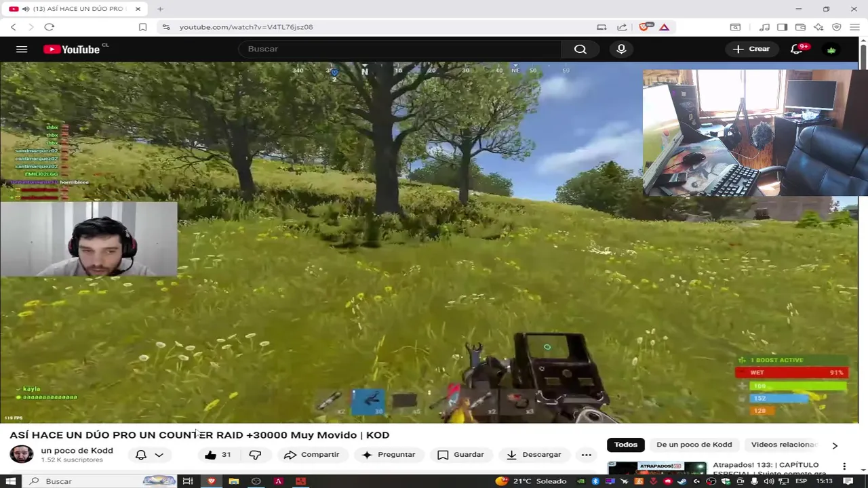Share this page from address bar

pyautogui.click(x=622, y=27)
